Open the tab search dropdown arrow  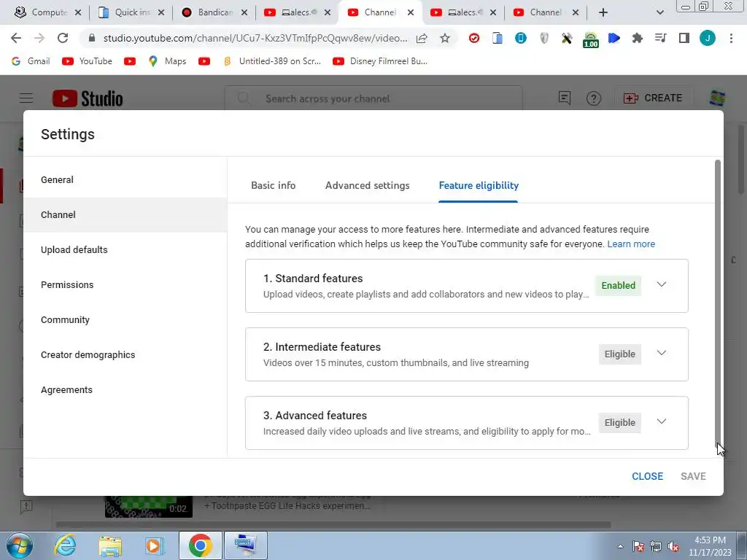(x=659, y=12)
